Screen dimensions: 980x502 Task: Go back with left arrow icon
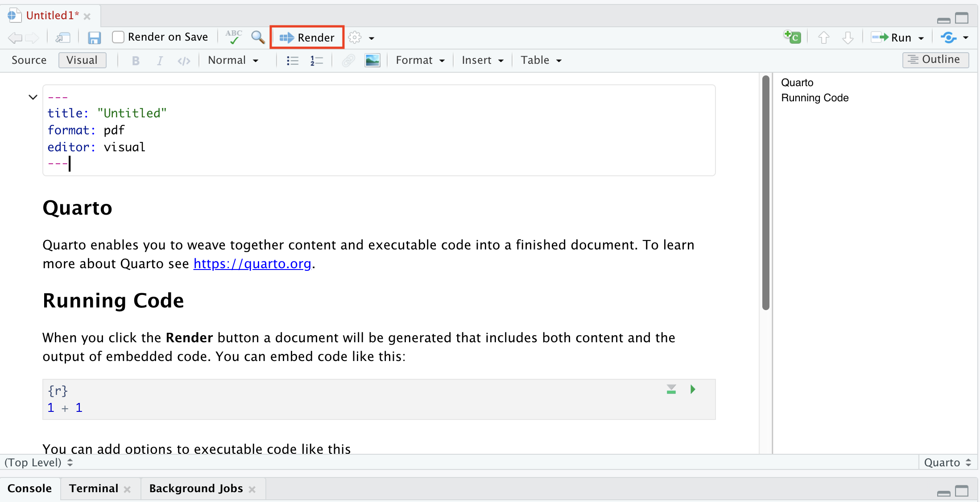click(15, 38)
